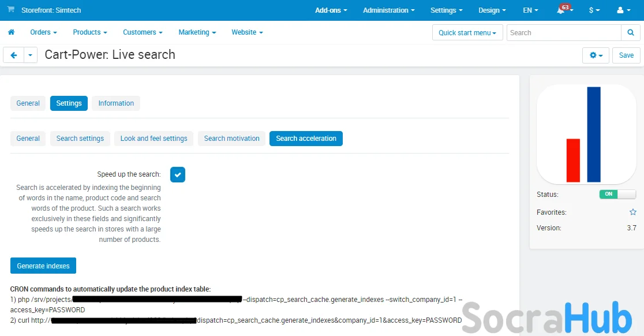Viewport: 644px width, 336px height.
Task: Open the notifications bell icon
Action: [x=561, y=10]
